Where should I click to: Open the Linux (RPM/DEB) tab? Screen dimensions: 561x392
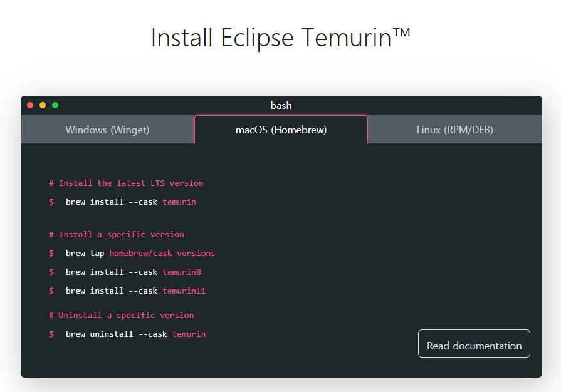tap(454, 130)
